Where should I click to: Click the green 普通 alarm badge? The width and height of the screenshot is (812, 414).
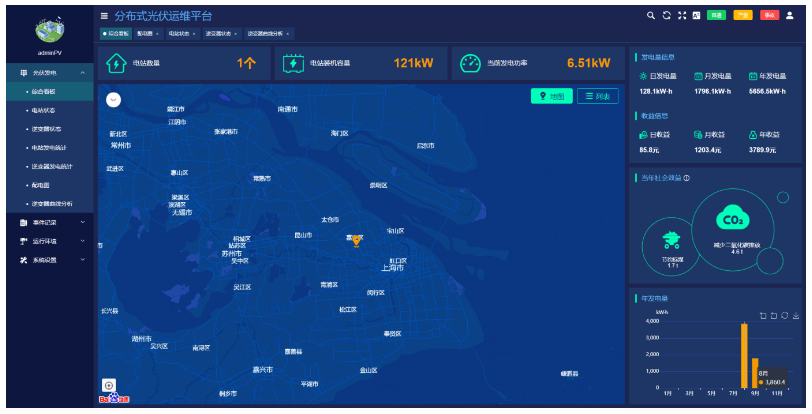point(716,15)
